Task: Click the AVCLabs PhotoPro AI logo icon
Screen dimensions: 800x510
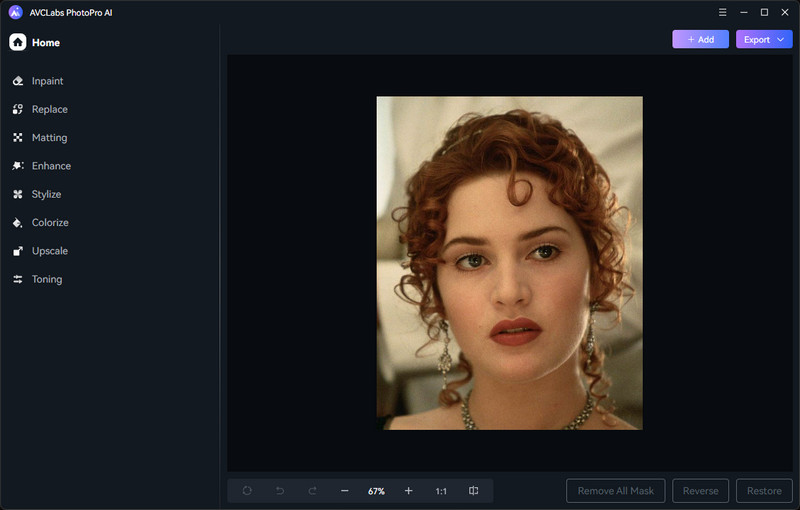Action: click(16, 12)
